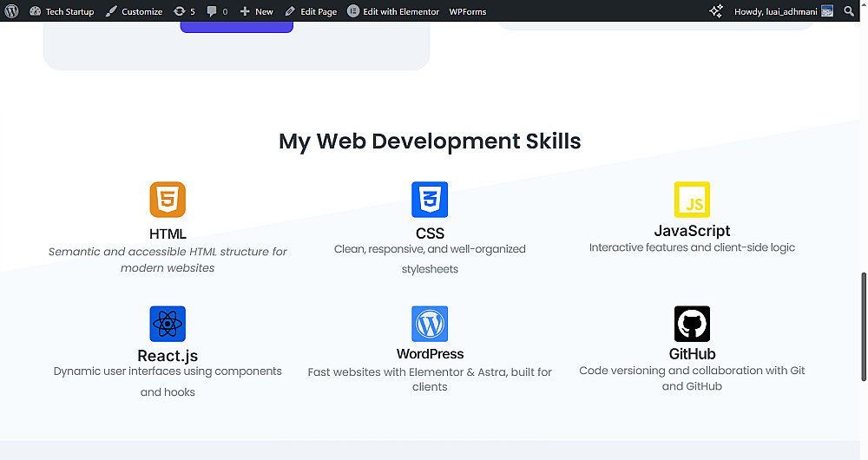Image resolution: width=868 pixels, height=460 pixels.
Task: Click the 'Clean, responsive, and well-organized stylesheets' text
Action: tap(430, 259)
